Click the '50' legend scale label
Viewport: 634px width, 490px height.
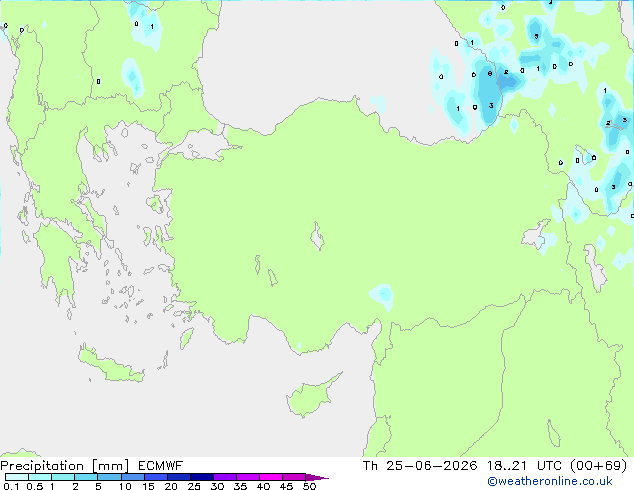(309, 486)
